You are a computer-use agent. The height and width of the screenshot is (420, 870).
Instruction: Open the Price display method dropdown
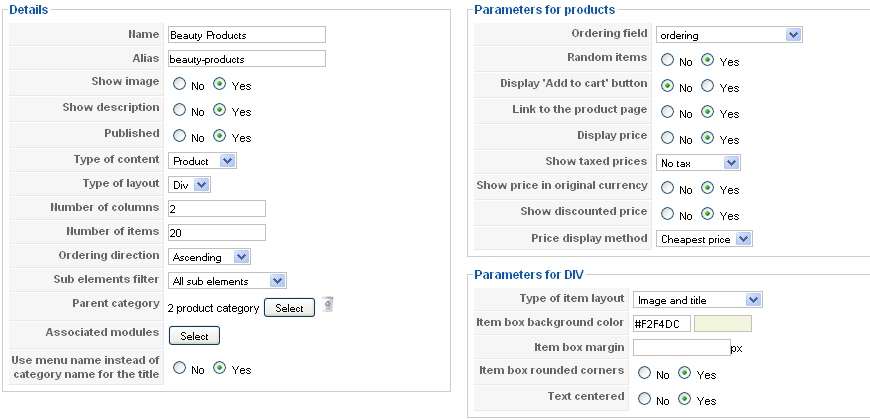tap(704, 239)
